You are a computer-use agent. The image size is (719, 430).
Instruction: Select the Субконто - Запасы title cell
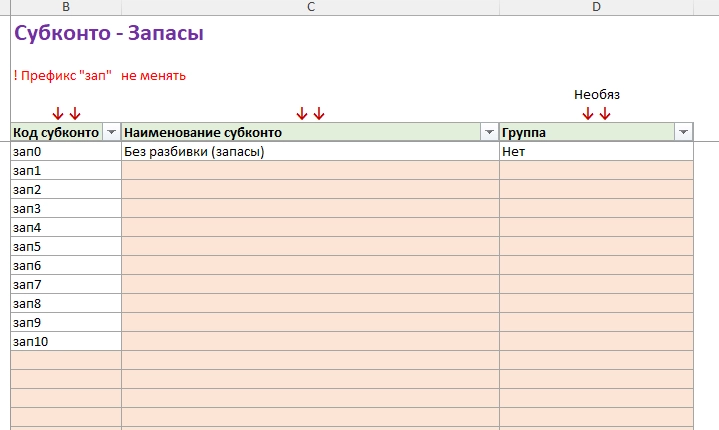[109, 33]
